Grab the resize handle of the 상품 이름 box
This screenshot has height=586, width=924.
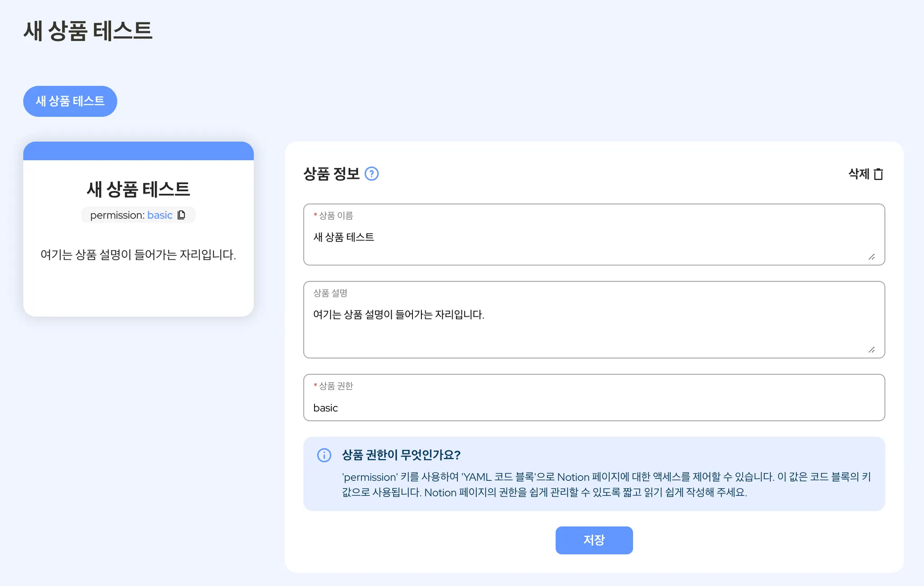[x=872, y=257]
